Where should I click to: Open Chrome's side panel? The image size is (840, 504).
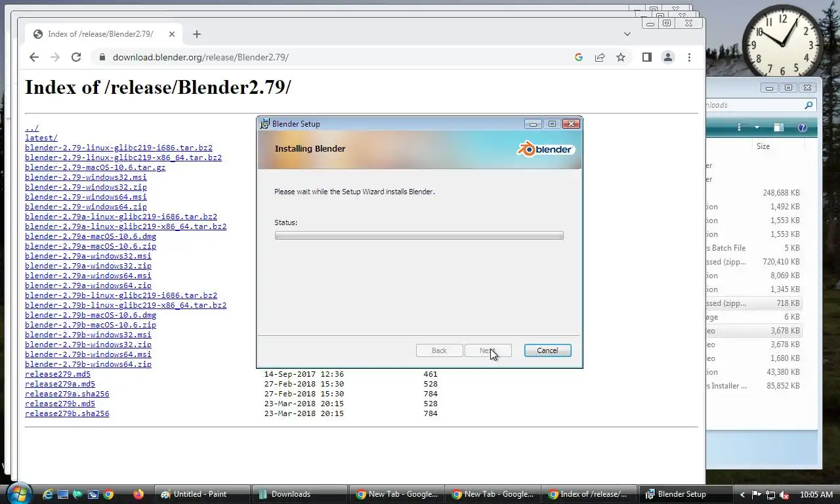[646, 57]
